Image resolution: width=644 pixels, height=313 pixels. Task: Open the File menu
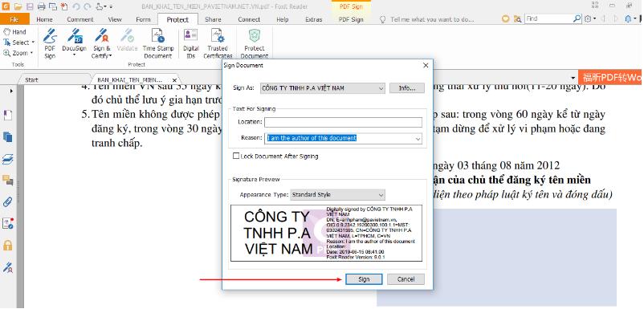click(14, 19)
